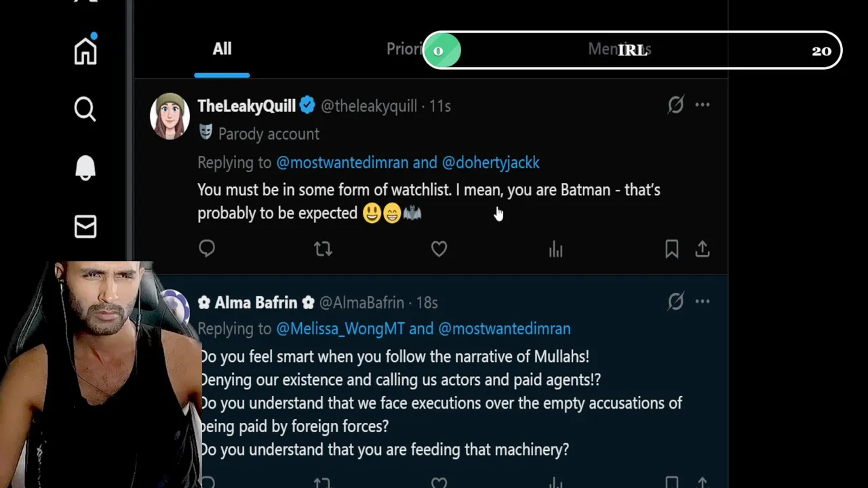Open TheLeakyQuill's profile avatar
868x488 pixels.
(x=170, y=116)
